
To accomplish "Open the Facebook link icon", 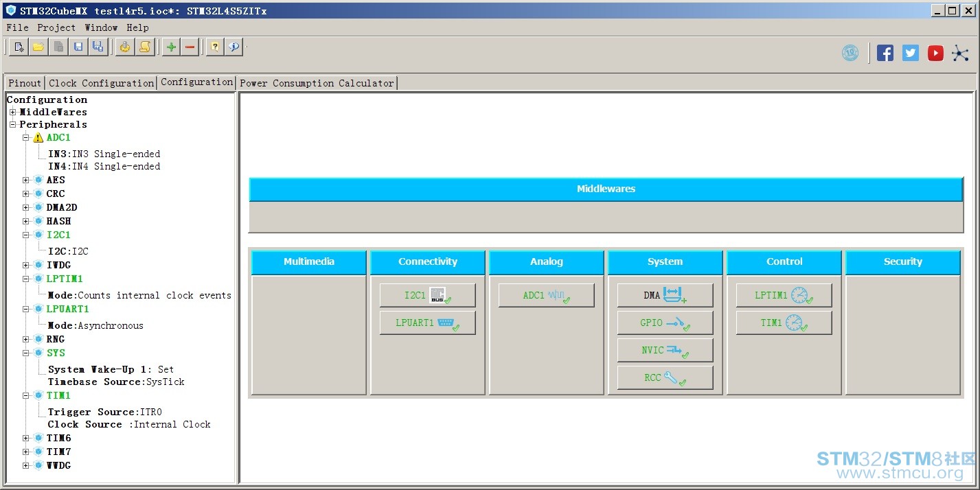I will point(885,53).
